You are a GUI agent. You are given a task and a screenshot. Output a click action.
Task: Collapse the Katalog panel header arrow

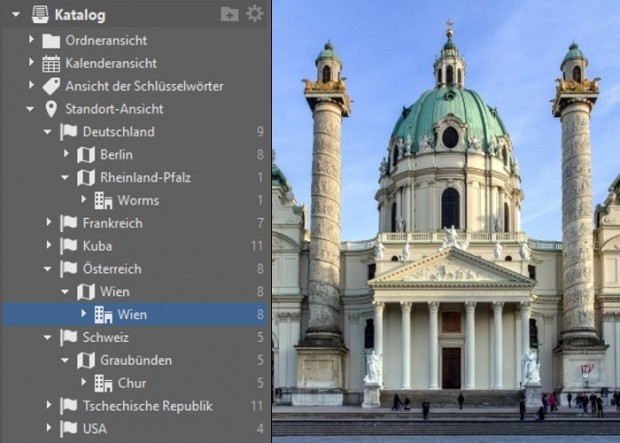(13, 15)
